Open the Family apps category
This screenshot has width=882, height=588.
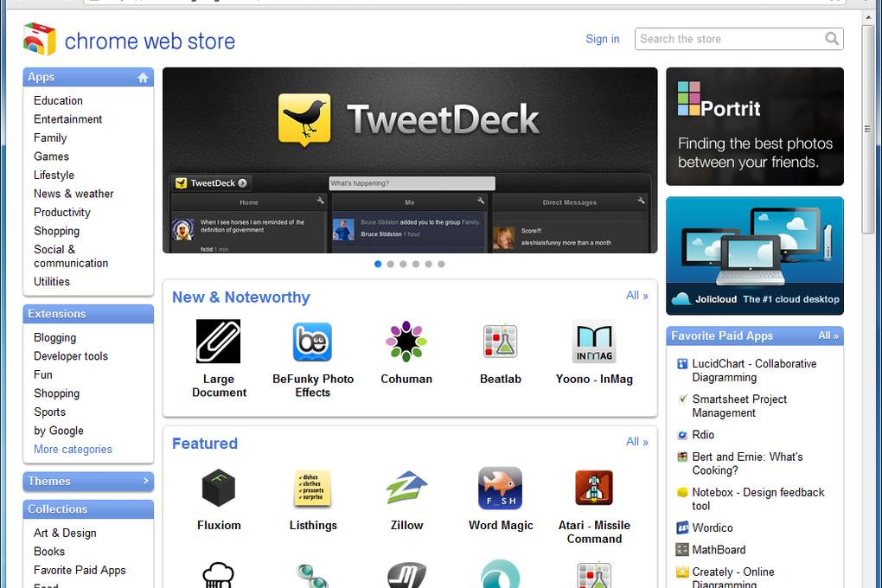click(50, 137)
